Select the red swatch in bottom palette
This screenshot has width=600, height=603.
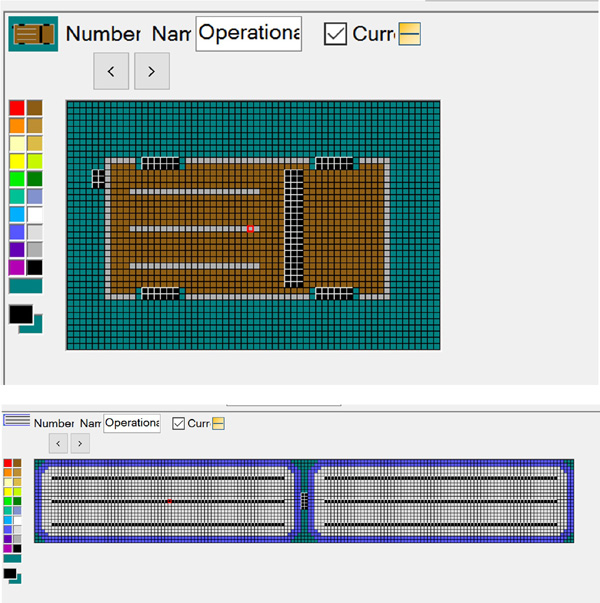click(x=8, y=463)
